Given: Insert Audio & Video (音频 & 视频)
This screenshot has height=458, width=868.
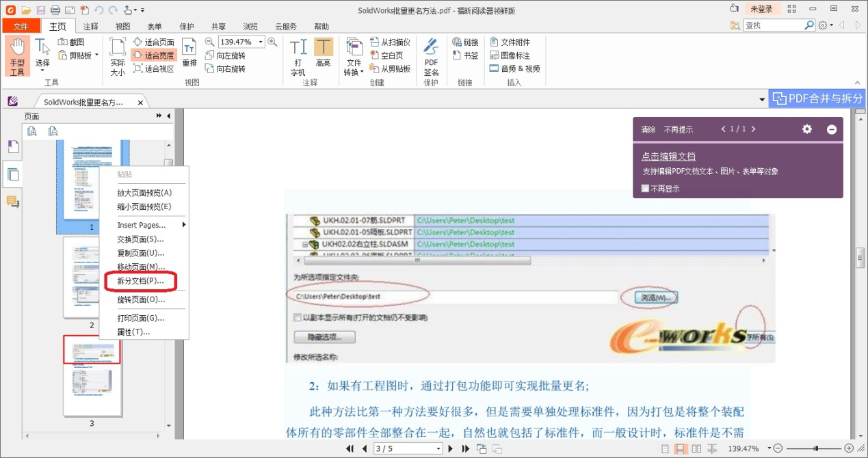Looking at the screenshot, I should [515, 68].
